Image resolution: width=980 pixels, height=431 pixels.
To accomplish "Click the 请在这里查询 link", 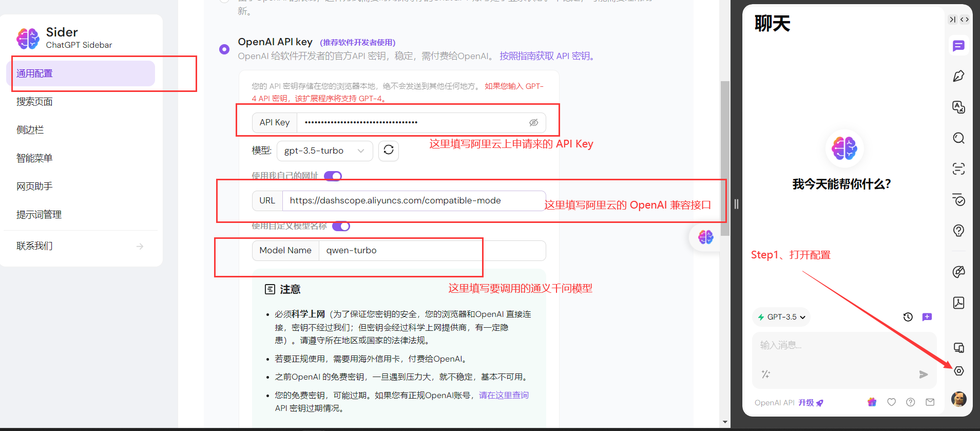I will (504, 395).
